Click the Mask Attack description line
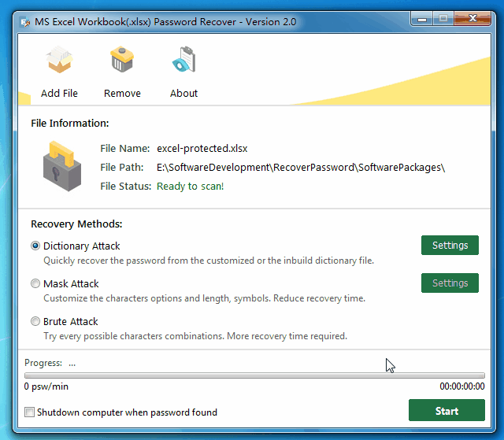This screenshot has width=504, height=440. point(205,298)
